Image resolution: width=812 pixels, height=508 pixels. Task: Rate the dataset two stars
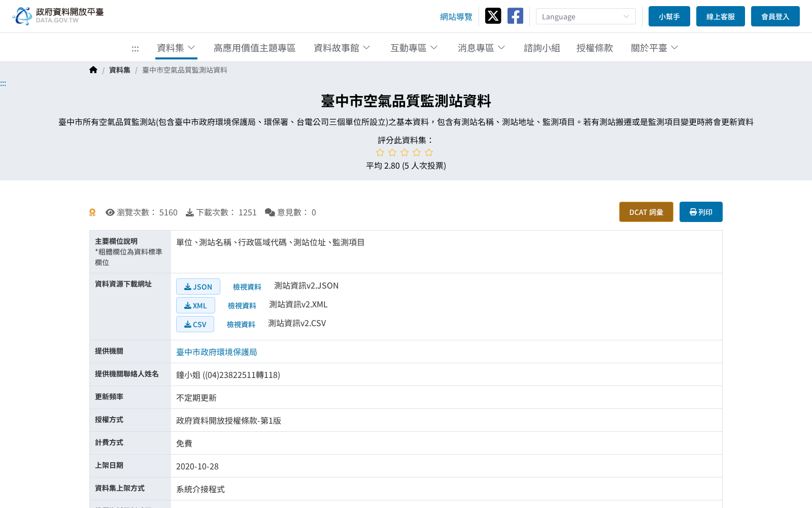click(392, 152)
